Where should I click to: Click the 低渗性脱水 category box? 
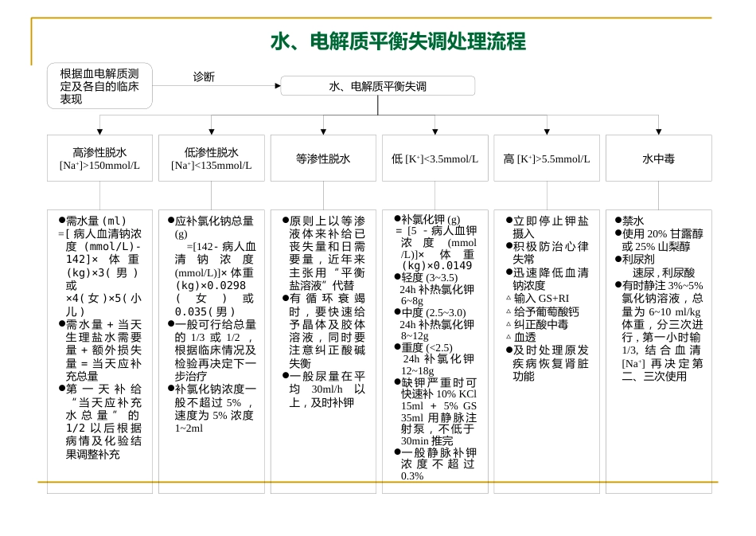coord(212,158)
